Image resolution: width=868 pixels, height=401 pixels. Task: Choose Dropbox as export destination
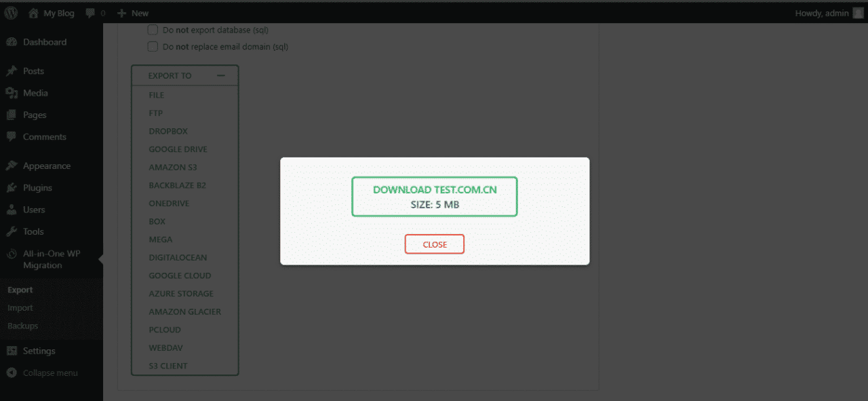pyautogui.click(x=168, y=131)
